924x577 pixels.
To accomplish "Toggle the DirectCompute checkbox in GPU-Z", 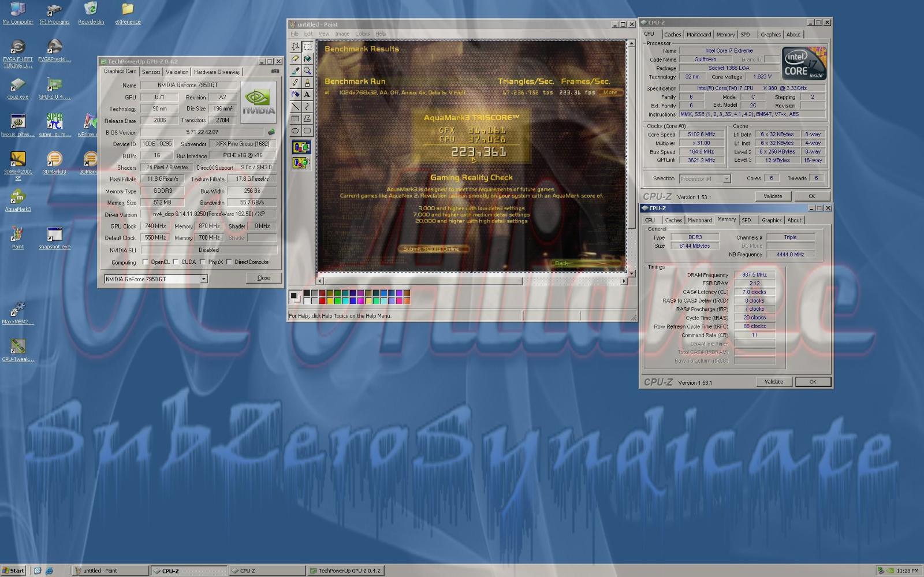I will [x=229, y=262].
